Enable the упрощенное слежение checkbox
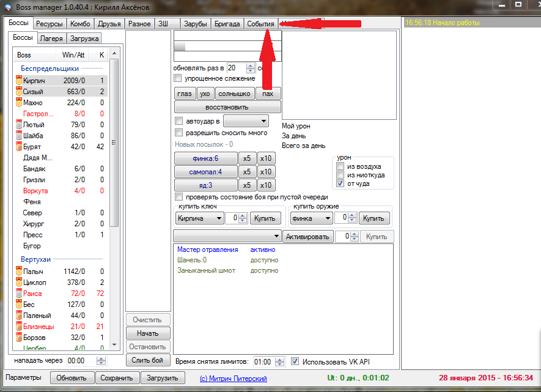 pos(178,78)
